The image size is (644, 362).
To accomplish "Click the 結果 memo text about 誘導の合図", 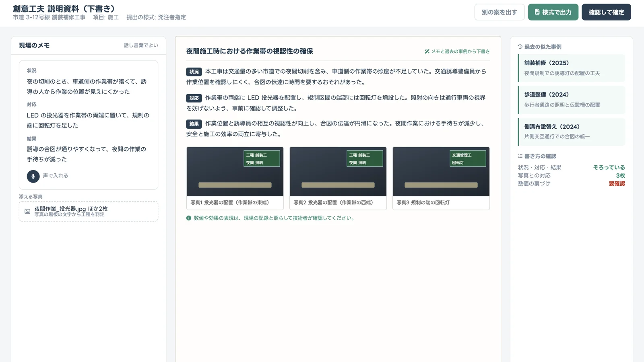I will 87,154.
